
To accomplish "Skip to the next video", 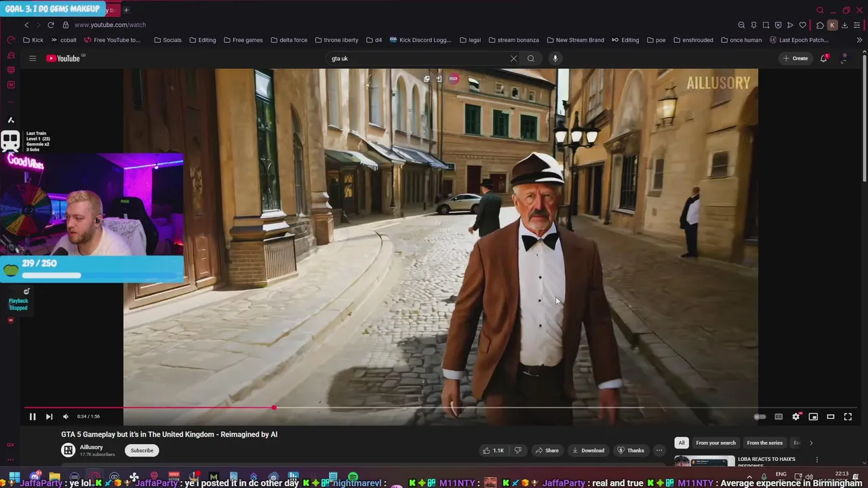I will pos(49,416).
